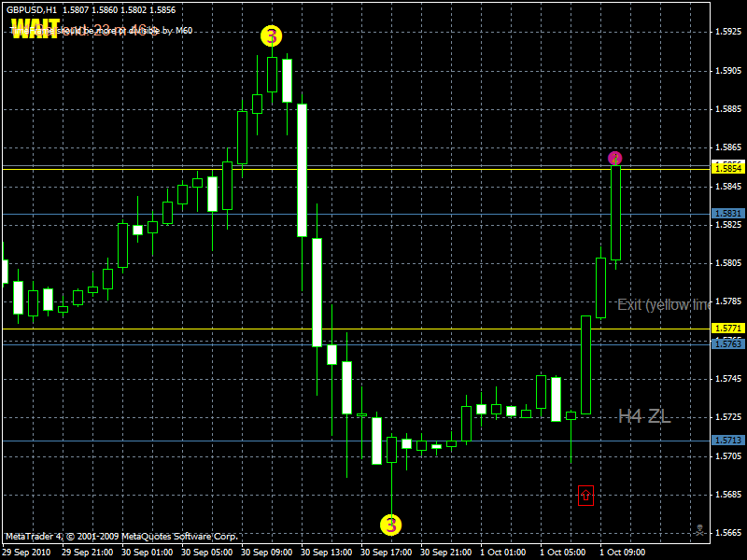This screenshot has width=747, height=560.
Task: Select the yellow 3 marker below the chart low
Action: (391, 525)
